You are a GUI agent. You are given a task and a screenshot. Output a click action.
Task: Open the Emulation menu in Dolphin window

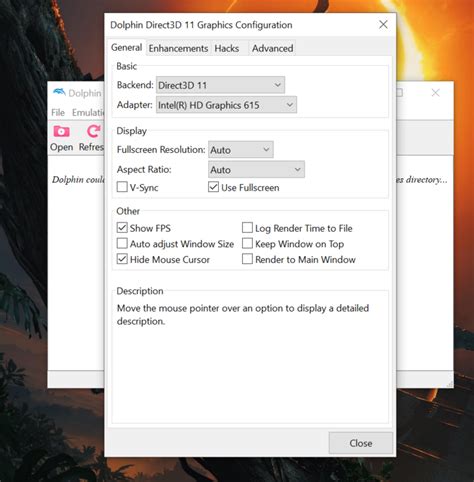[88, 113]
